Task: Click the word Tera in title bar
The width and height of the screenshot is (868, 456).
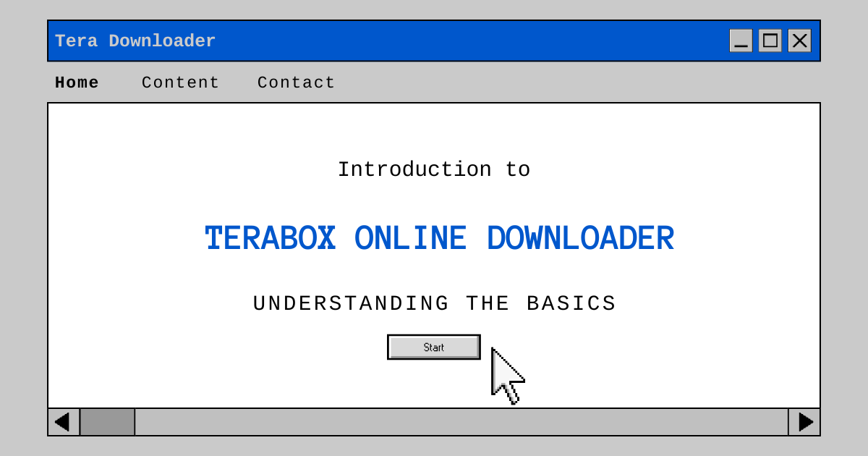Action: tap(77, 42)
